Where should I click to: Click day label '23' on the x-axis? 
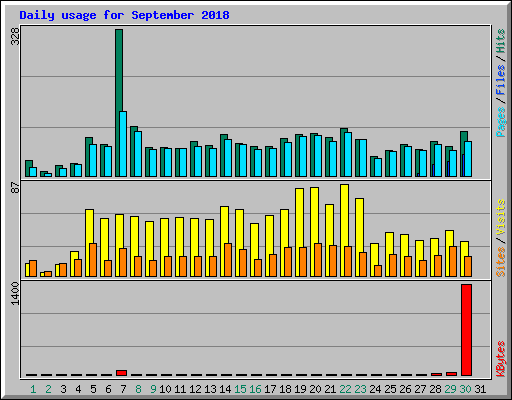click(360, 389)
